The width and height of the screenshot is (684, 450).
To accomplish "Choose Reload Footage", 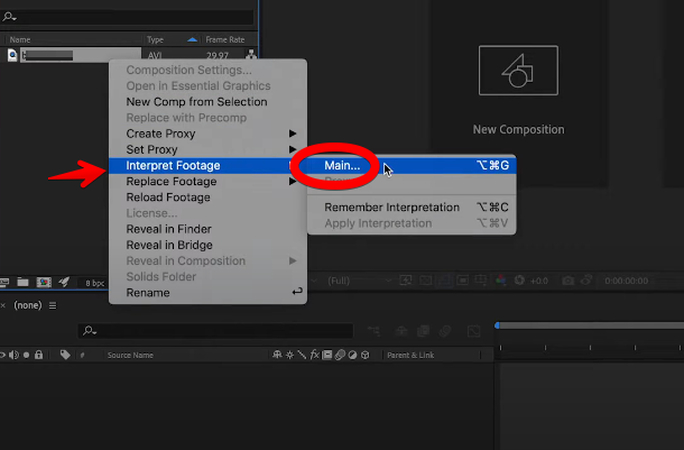I will coord(208,197).
